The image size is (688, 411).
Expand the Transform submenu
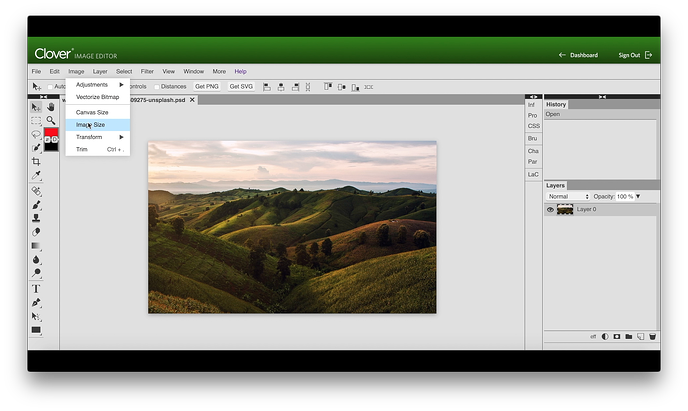(98, 137)
